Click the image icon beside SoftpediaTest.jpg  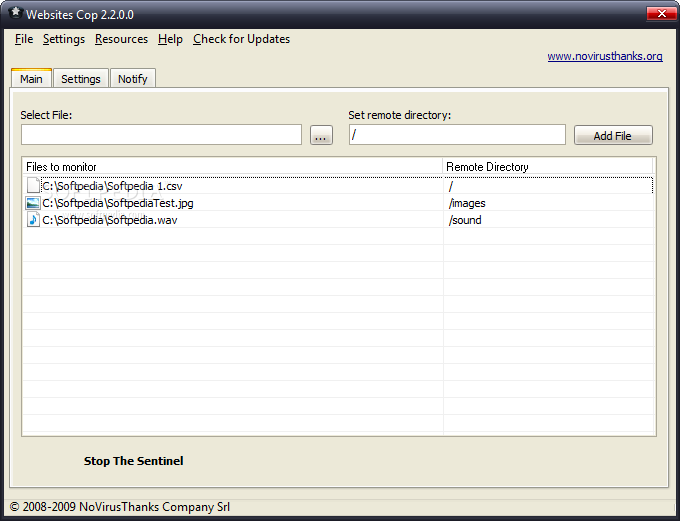(x=33, y=203)
